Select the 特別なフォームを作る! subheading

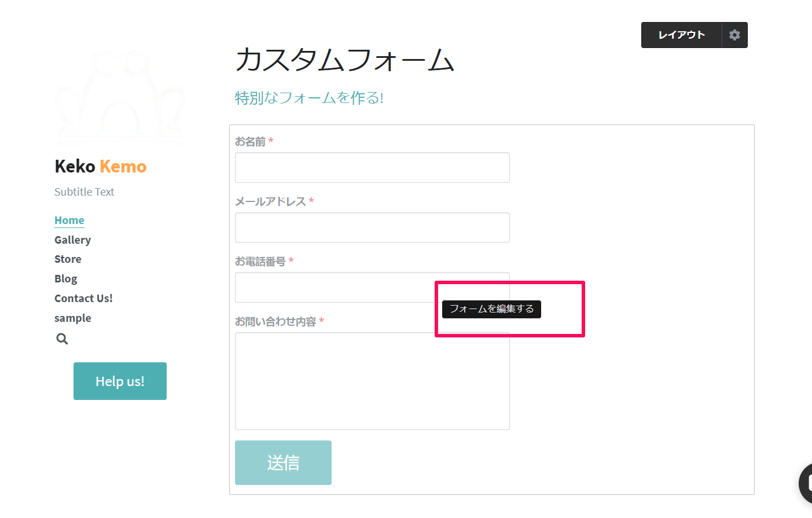[x=309, y=98]
